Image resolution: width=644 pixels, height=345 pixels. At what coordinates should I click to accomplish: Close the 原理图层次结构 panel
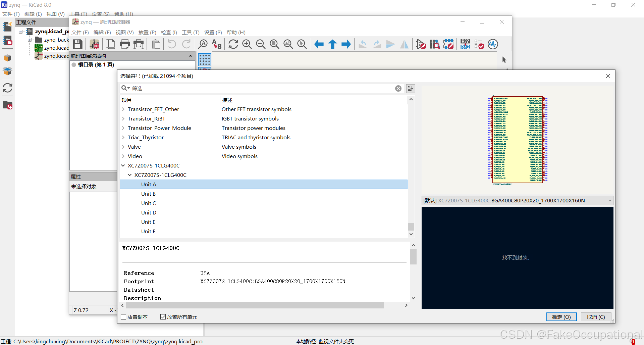(x=191, y=56)
